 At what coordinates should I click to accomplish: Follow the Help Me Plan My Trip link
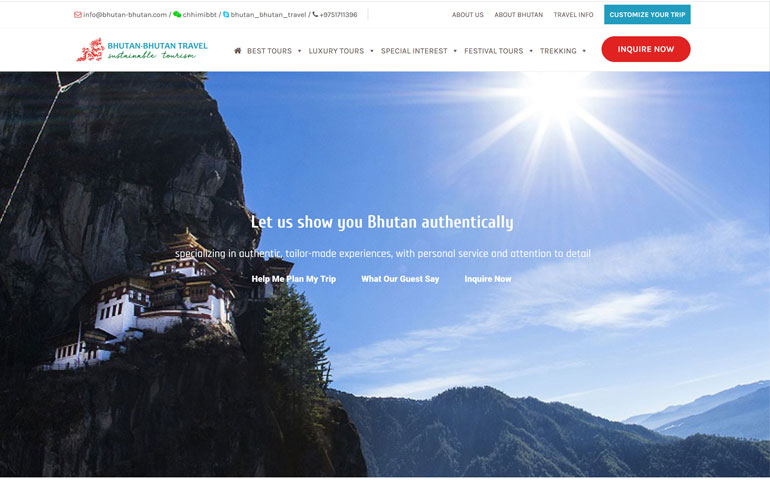[x=294, y=279]
